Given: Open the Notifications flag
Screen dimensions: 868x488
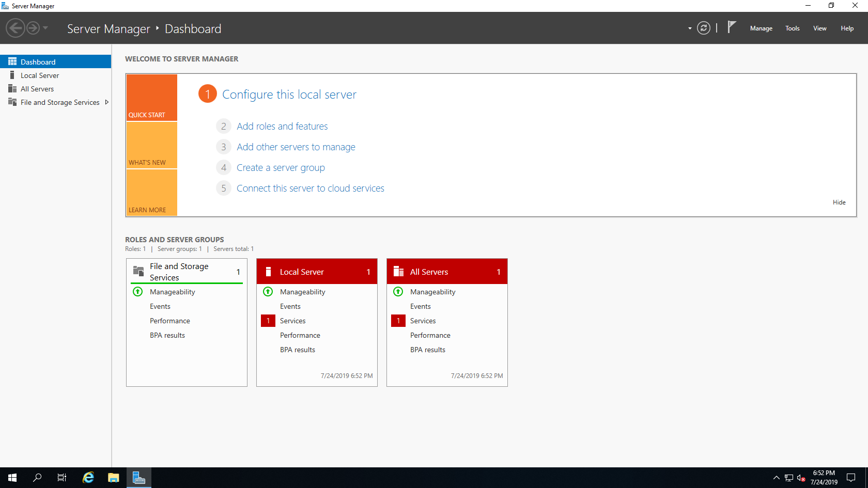Looking at the screenshot, I should point(731,27).
